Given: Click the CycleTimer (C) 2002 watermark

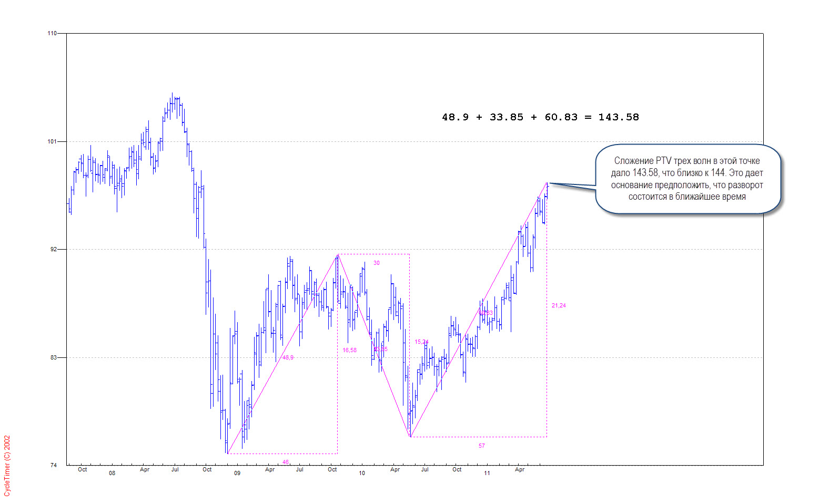Looking at the screenshot, I should (7, 466).
